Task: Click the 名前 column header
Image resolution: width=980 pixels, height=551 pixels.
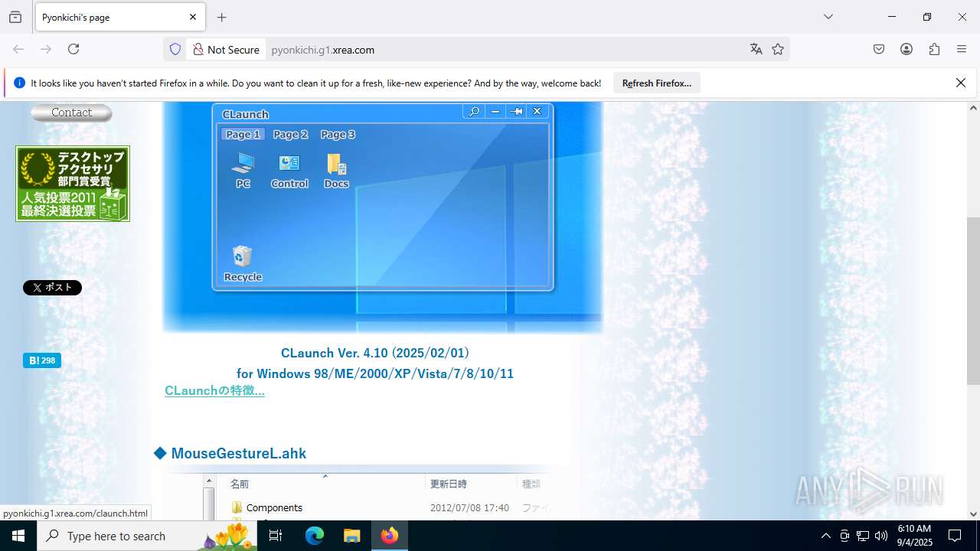Action: pyautogui.click(x=240, y=484)
